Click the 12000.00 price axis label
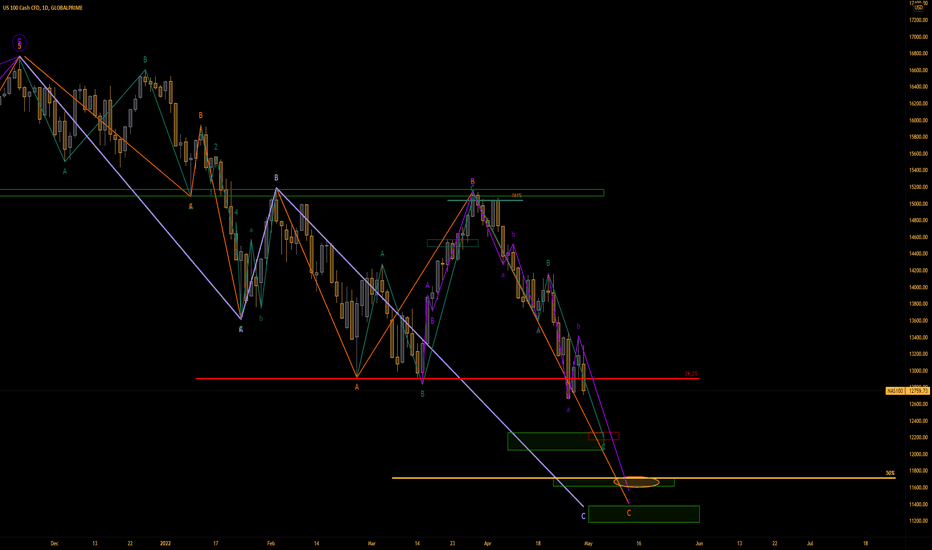 918,454
